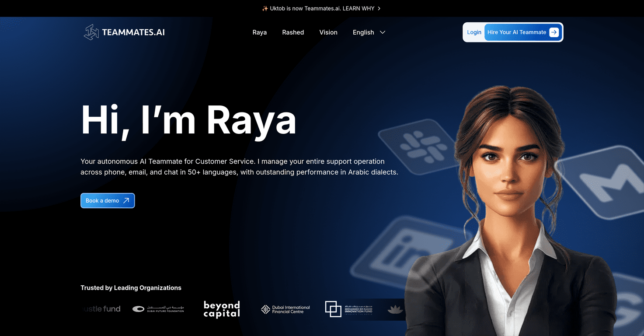Screen dimensions: 644x336
Task: Click the paragraph starting with 'Your autonomous AI Teammate'
Action: [239, 167]
